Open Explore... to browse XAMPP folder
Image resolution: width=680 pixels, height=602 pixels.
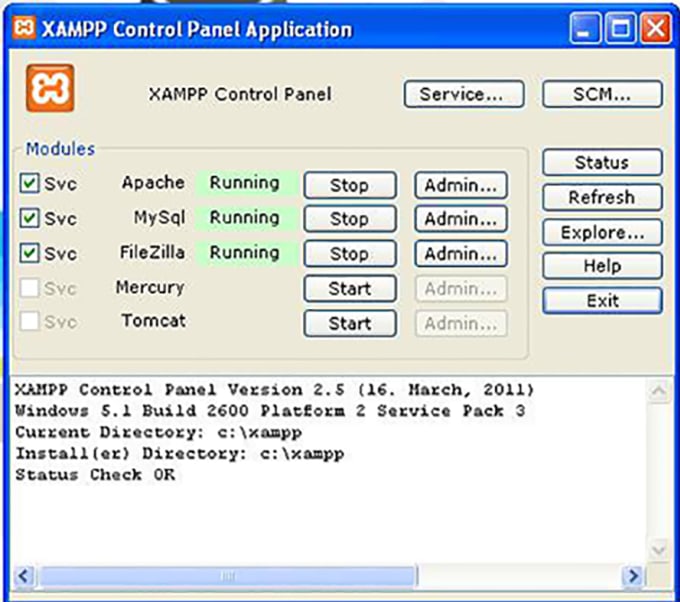point(602,232)
